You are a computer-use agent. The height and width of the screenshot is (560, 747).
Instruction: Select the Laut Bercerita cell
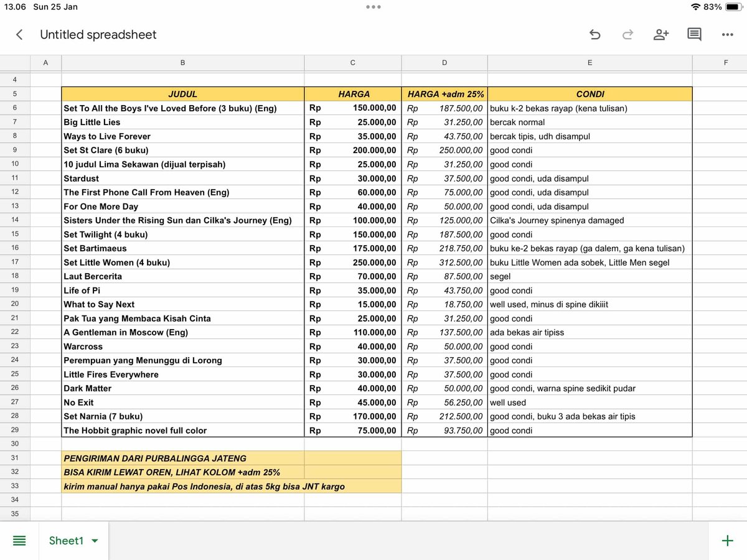183,276
